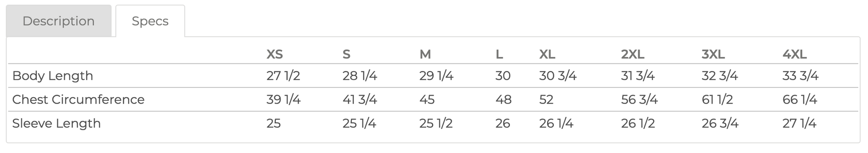This screenshot has height=153, width=868.
Task: Select the Body Length row label
Action: (53, 76)
